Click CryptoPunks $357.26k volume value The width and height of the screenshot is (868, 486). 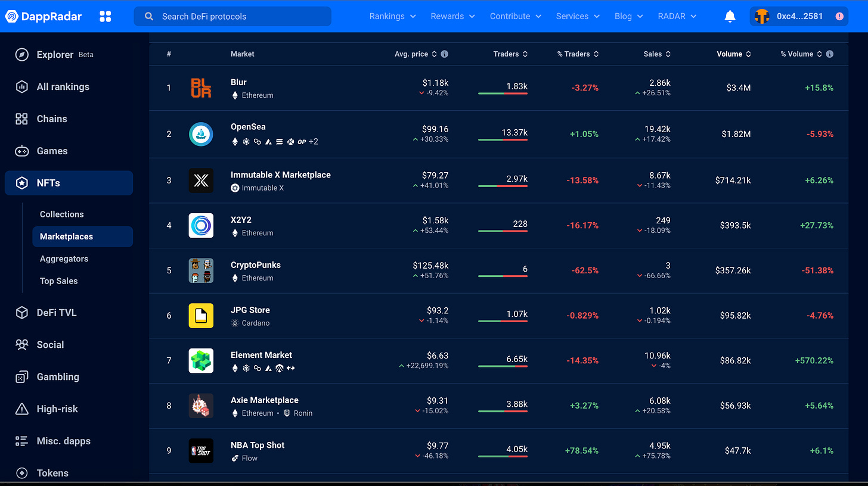(x=733, y=270)
